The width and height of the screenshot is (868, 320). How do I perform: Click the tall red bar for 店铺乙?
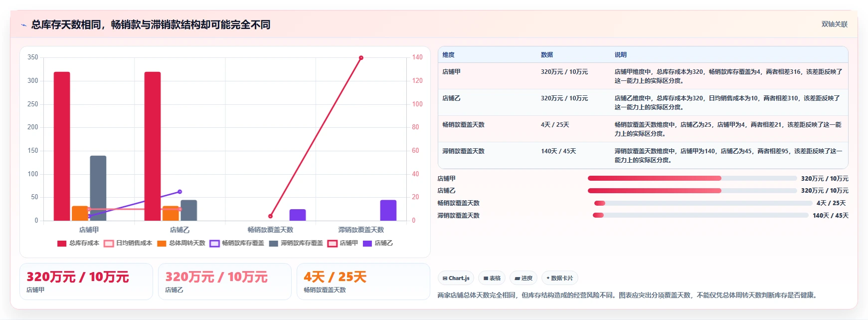153,146
